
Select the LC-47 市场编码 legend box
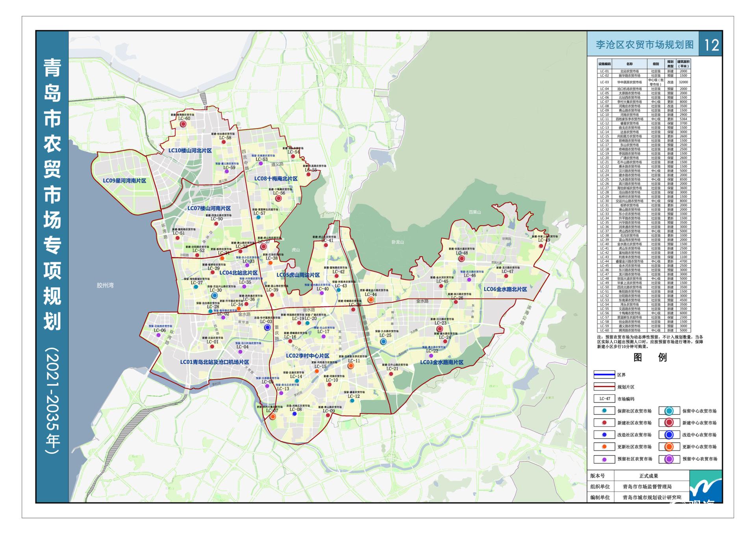point(604,399)
